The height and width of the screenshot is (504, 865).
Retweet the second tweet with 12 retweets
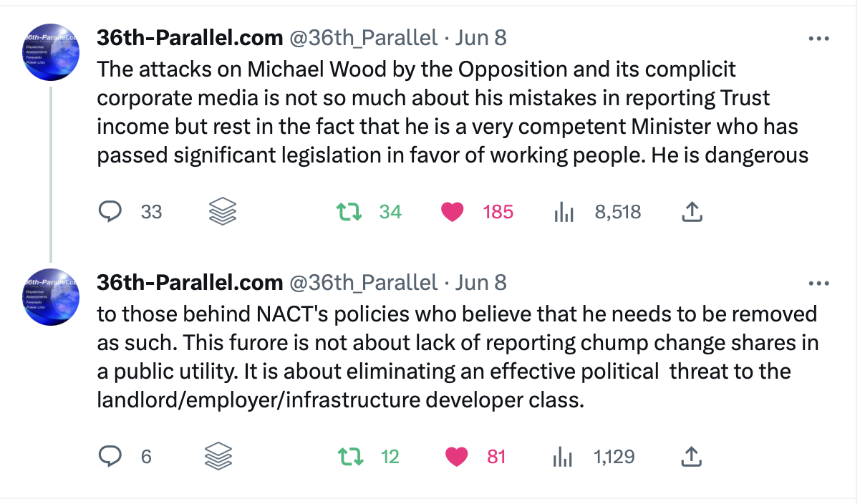pos(349,456)
